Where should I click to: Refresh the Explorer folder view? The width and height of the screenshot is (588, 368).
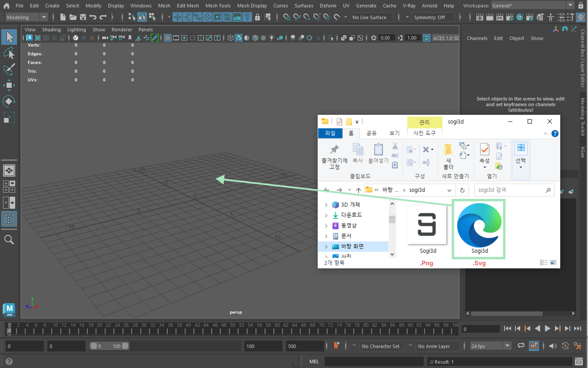pos(462,190)
